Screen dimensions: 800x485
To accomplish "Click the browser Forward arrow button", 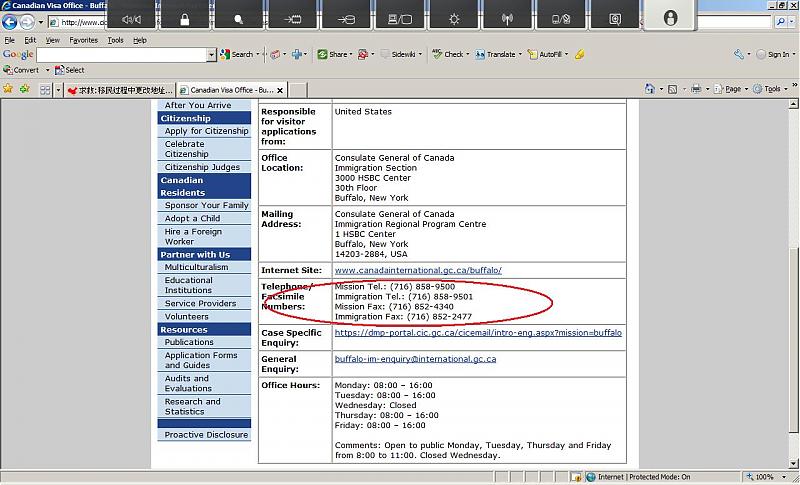I will pyautogui.click(x=27, y=22).
